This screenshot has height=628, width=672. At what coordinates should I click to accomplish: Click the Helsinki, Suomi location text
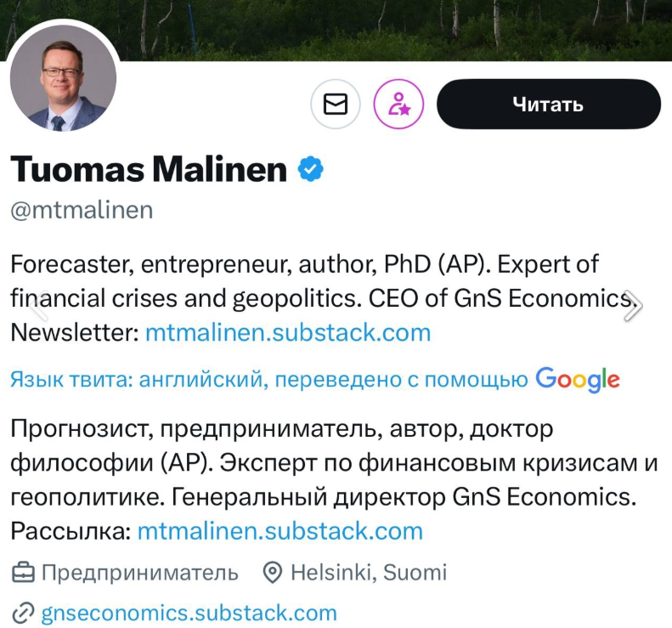point(369,573)
